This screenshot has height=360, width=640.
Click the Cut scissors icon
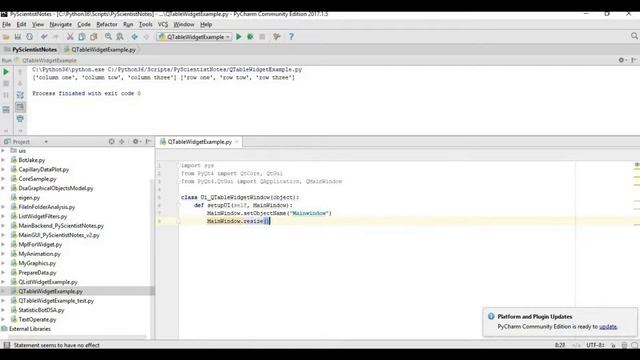click(x=70, y=37)
